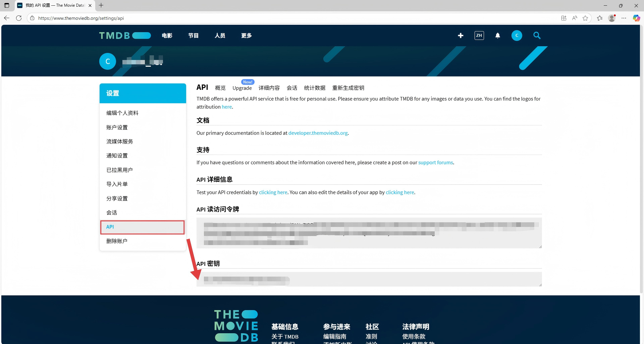Select API in settings sidebar
This screenshot has width=644, height=344.
coord(143,227)
